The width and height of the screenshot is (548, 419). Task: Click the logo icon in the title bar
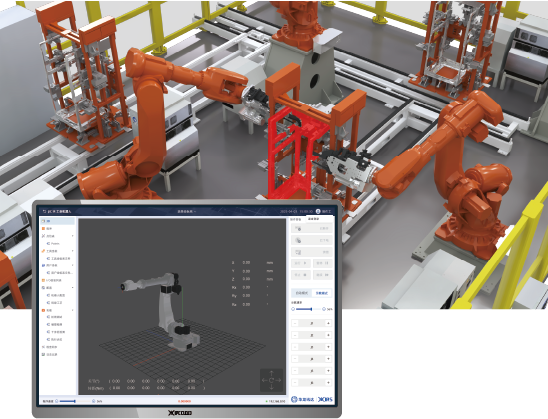point(44,211)
